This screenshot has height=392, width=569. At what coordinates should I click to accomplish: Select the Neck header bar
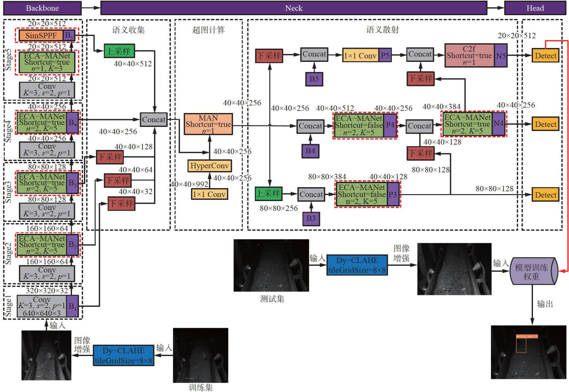point(294,8)
